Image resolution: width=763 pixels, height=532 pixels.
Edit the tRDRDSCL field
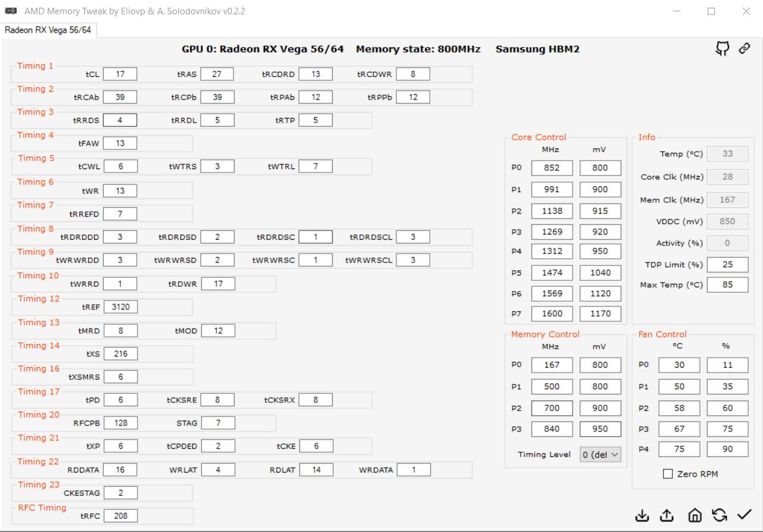tap(412, 237)
